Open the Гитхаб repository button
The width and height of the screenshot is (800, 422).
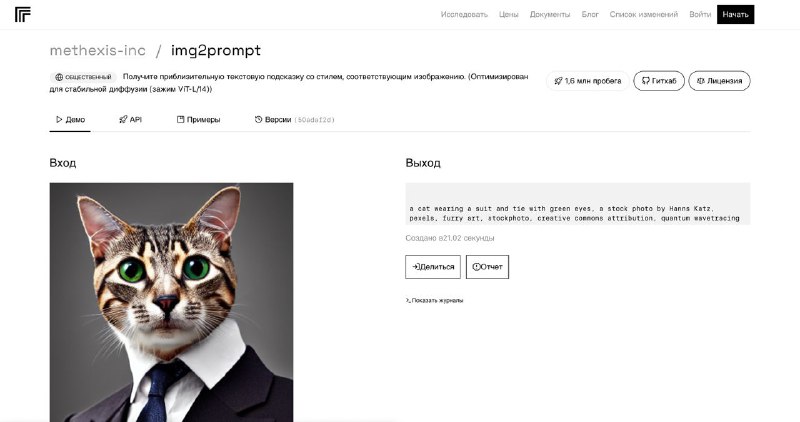click(x=659, y=81)
